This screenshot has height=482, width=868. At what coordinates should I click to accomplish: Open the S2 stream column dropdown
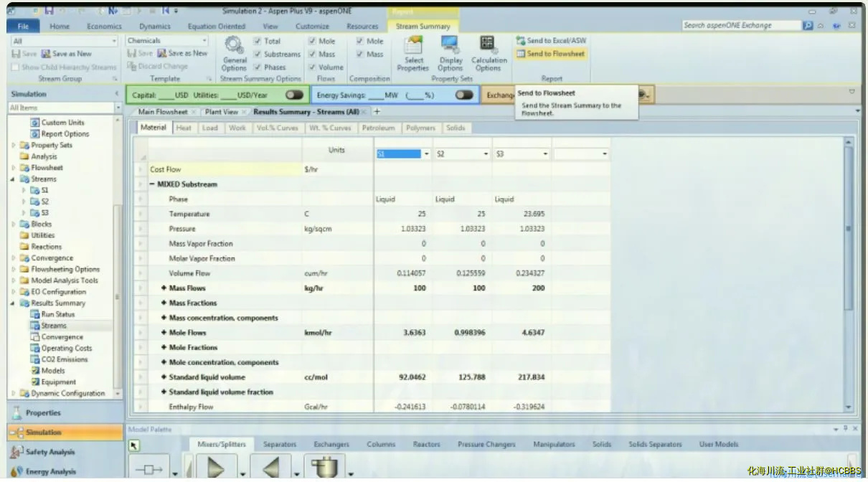[x=486, y=154]
